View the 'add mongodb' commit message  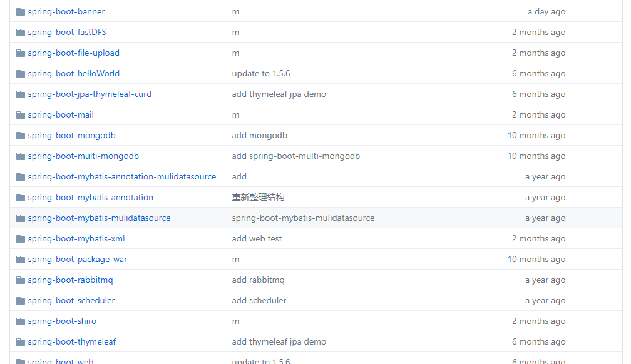click(260, 135)
